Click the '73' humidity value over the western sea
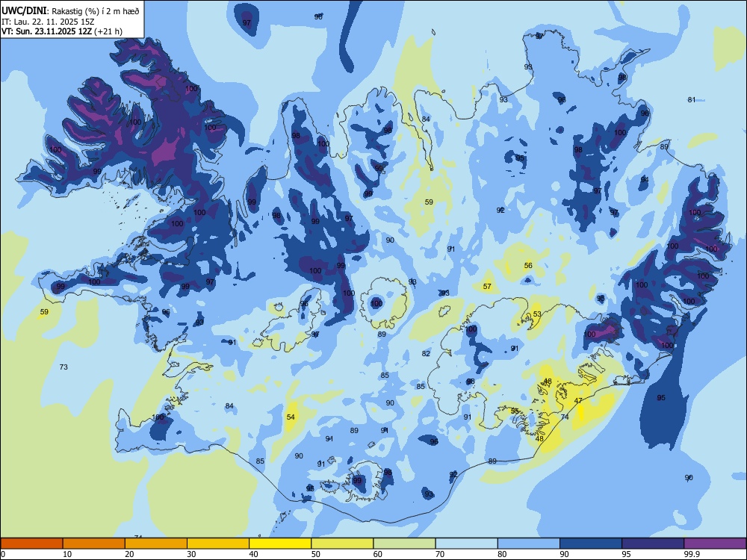747x560 pixels. tap(63, 367)
